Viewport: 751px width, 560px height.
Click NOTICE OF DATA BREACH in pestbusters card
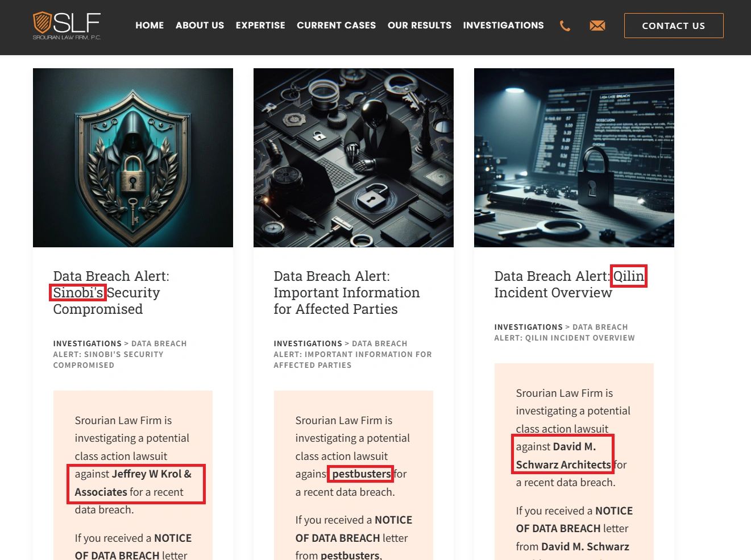pos(354,529)
